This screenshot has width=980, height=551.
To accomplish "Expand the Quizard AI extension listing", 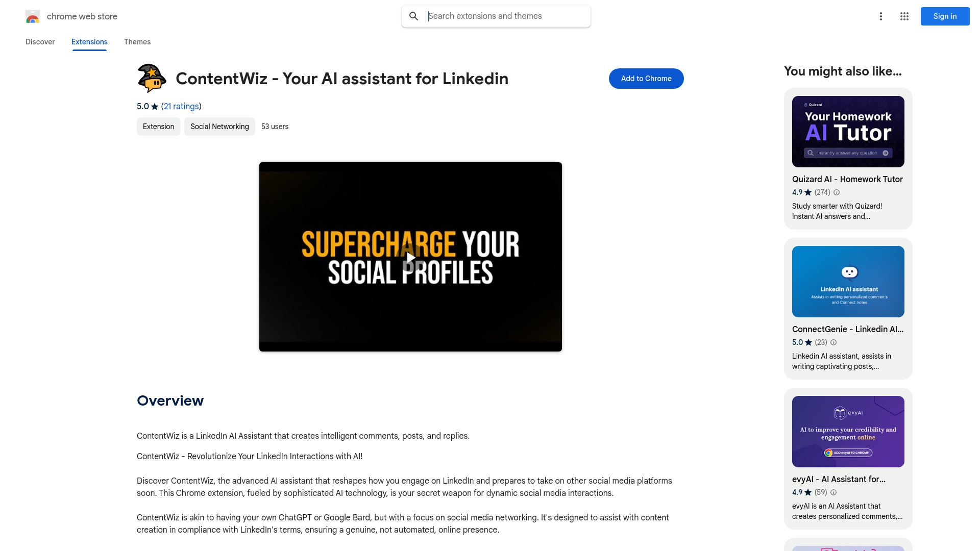I will [x=848, y=158].
